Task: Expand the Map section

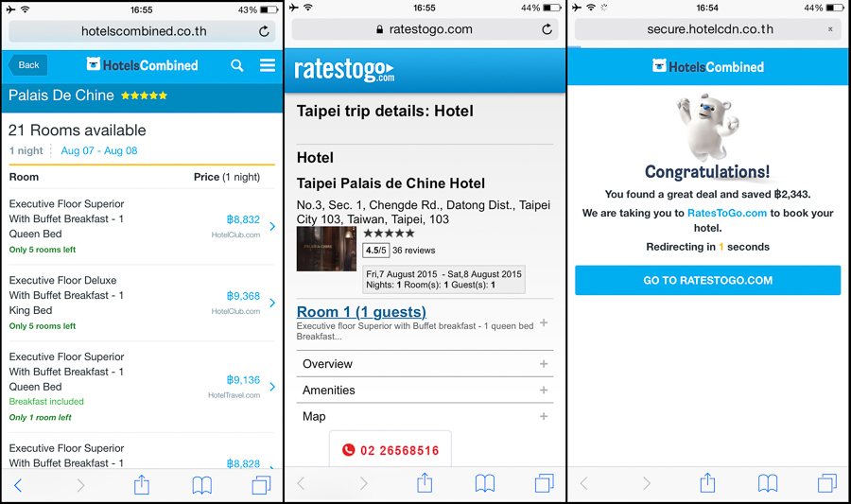Action: tap(425, 416)
